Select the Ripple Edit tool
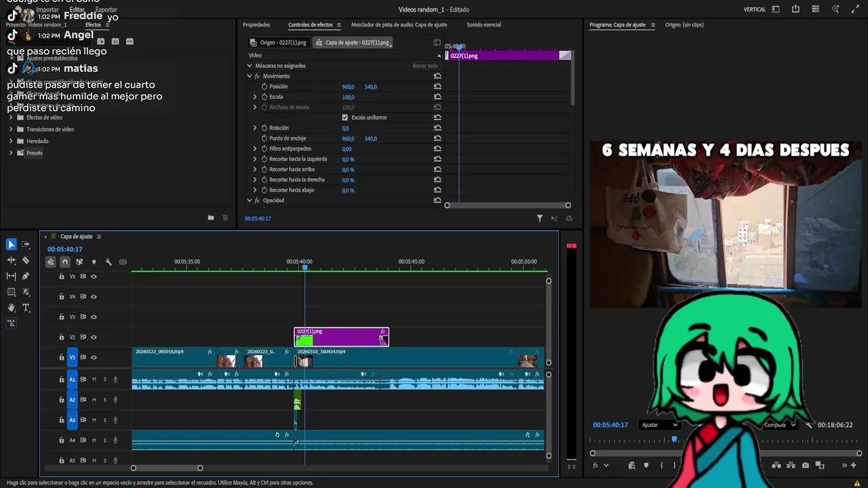Viewport: 868px width, 488px height. tap(11, 260)
